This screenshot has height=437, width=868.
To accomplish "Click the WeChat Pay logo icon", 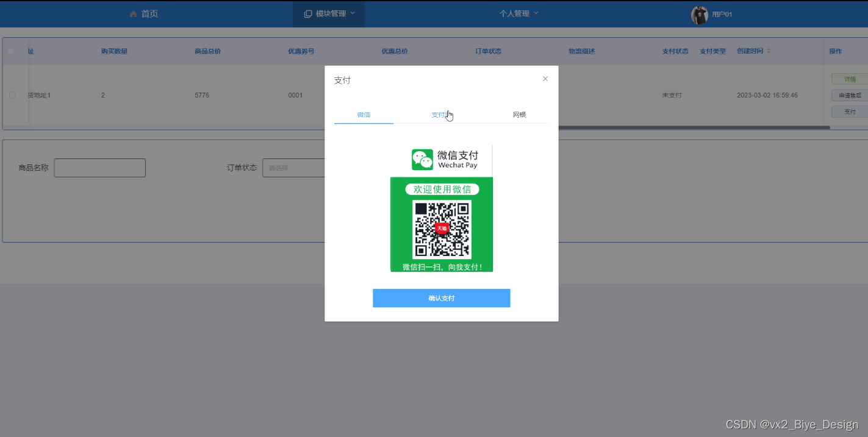I will click(422, 160).
